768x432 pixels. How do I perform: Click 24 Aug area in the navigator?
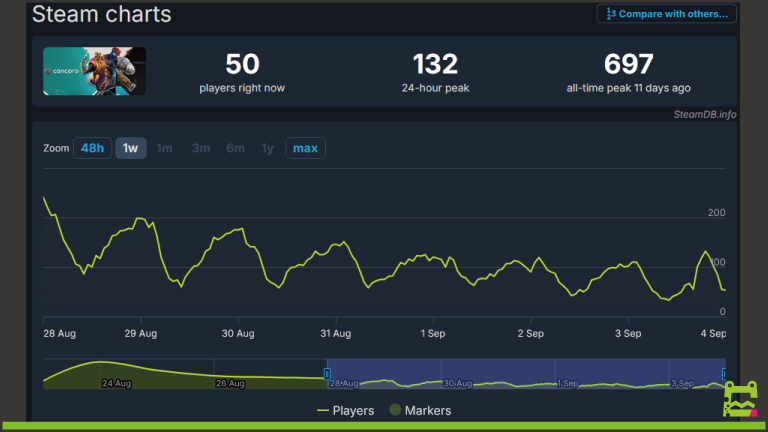point(116,382)
